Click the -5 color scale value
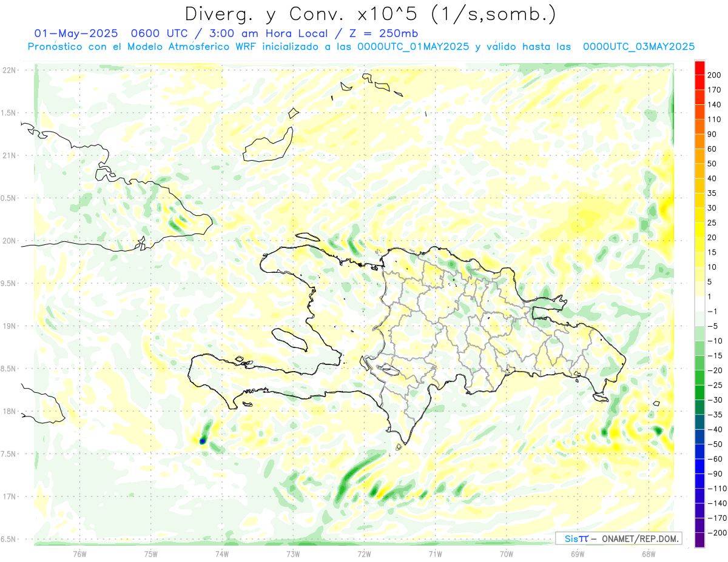The image size is (728, 562). [x=714, y=326]
